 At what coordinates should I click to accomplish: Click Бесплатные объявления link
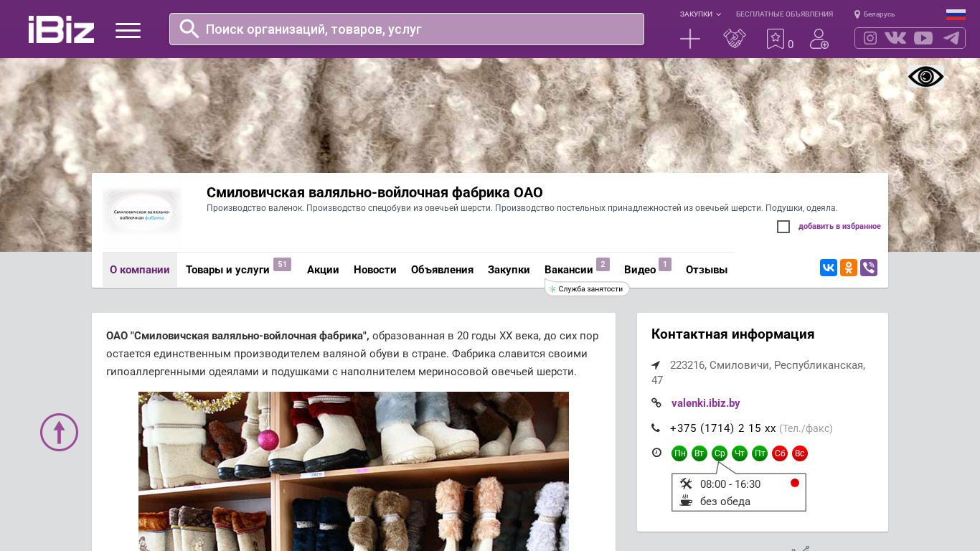click(784, 14)
